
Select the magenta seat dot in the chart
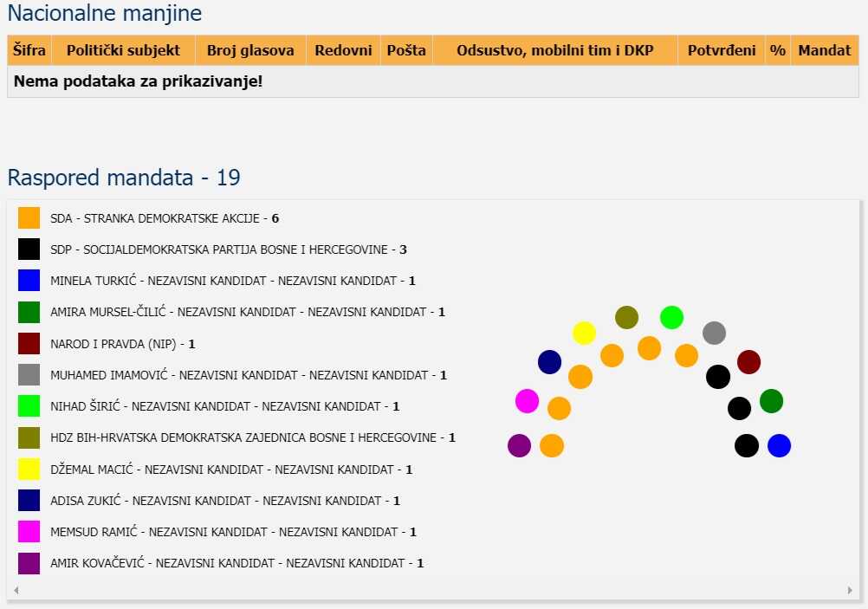point(527,401)
